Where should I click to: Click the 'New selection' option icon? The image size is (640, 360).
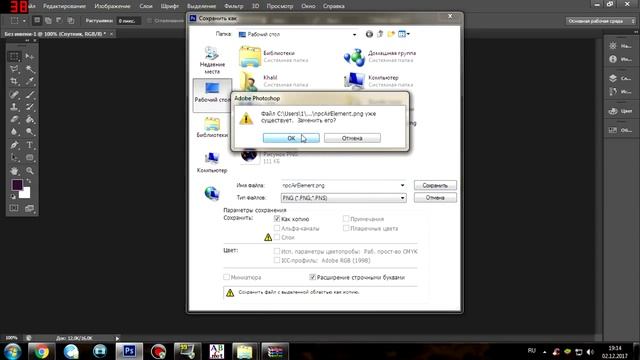click(37, 20)
